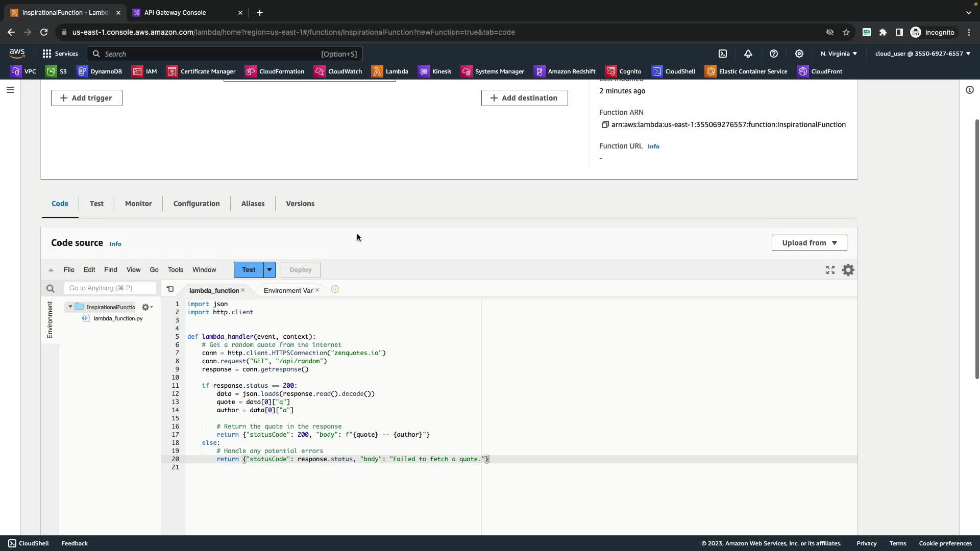
Task: Toggle fullscreen mode for code editor
Action: [830, 270]
